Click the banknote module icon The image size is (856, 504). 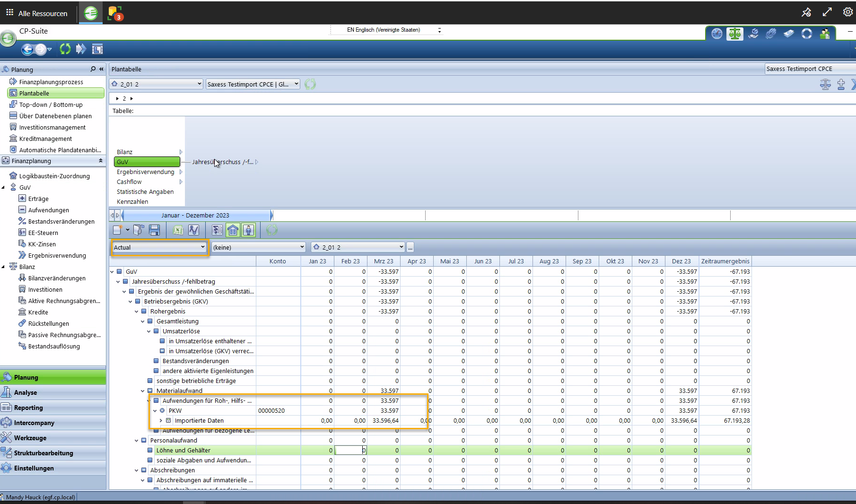(789, 34)
